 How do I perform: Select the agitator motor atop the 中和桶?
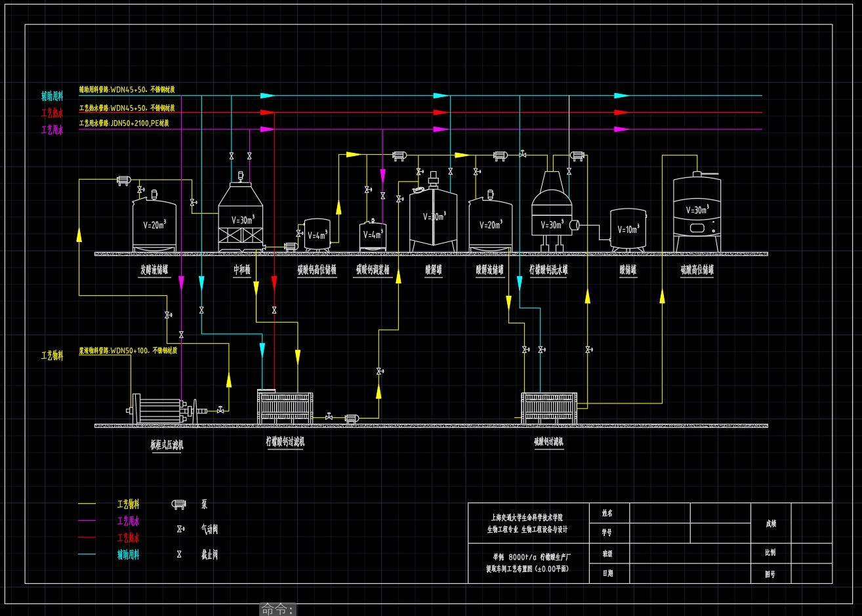(240, 176)
